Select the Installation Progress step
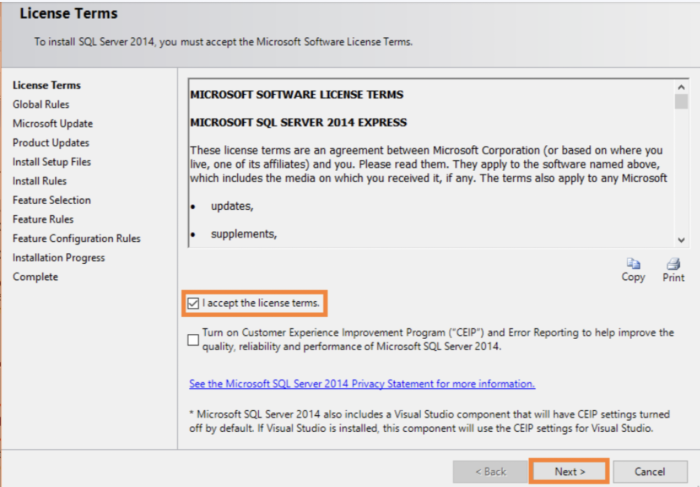The height and width of the screenshot is (487, 700). pyautogui.click(x=58, y=258)
